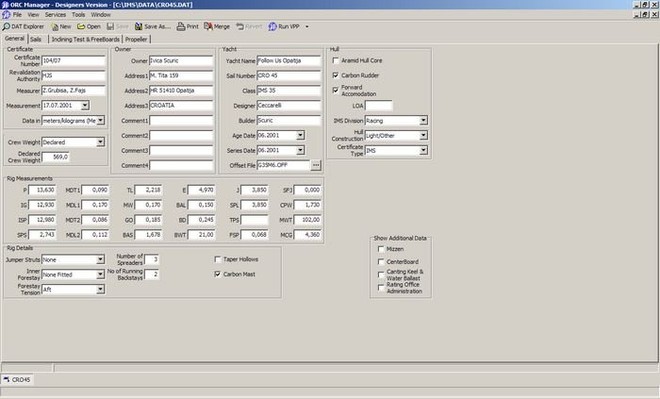660x399 pixels.
Task: Open the Forestay Tension dropdown
Action: [101, 289]
